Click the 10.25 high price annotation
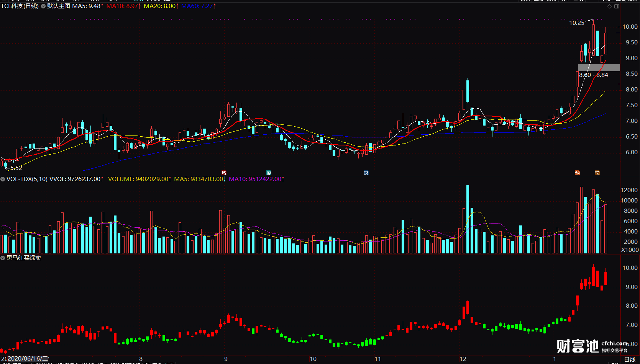Image resolution: width=640 pixels, height=364 pixels. pos(577,23)
